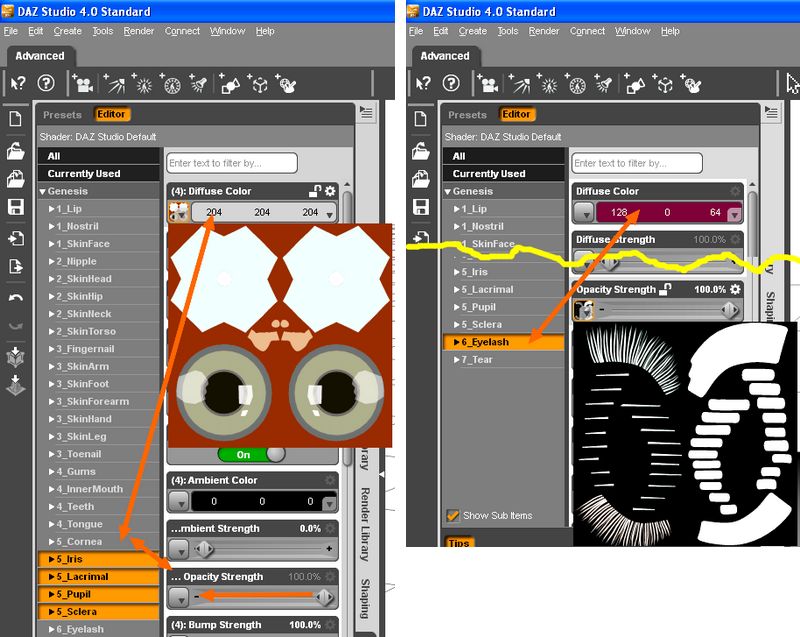Select 2_SkinTorso surface in left window

99,332
